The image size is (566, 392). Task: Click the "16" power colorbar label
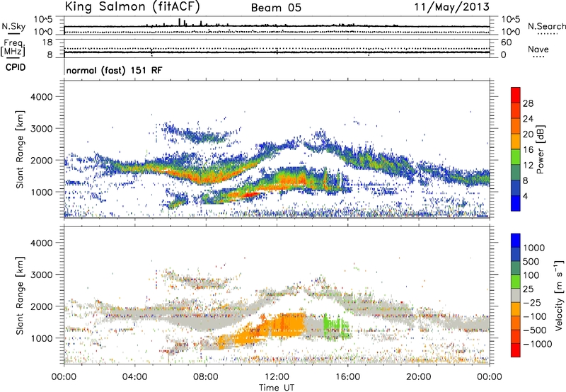[x=528, y=150]
